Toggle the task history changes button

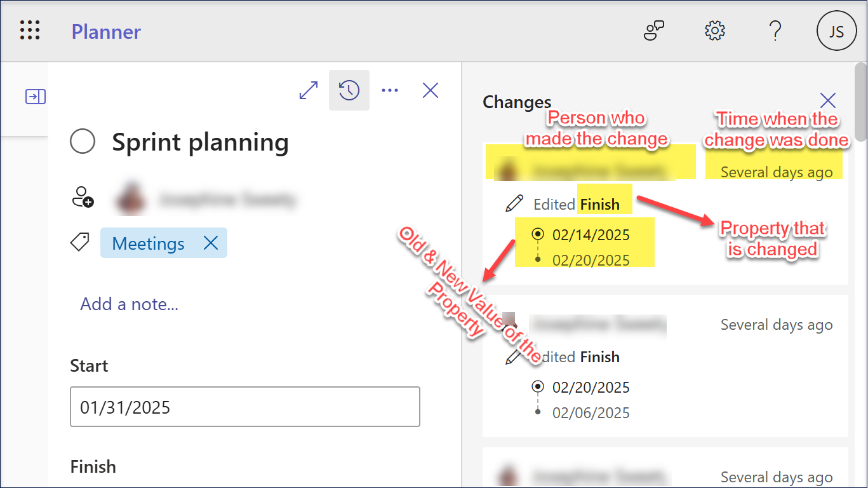click(349, 91)
